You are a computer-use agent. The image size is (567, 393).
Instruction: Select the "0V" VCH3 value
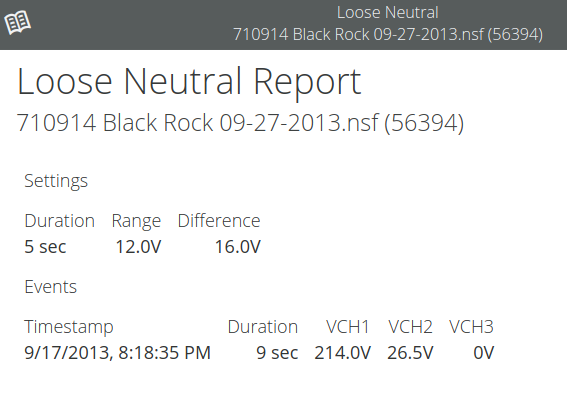click(483, 353)
